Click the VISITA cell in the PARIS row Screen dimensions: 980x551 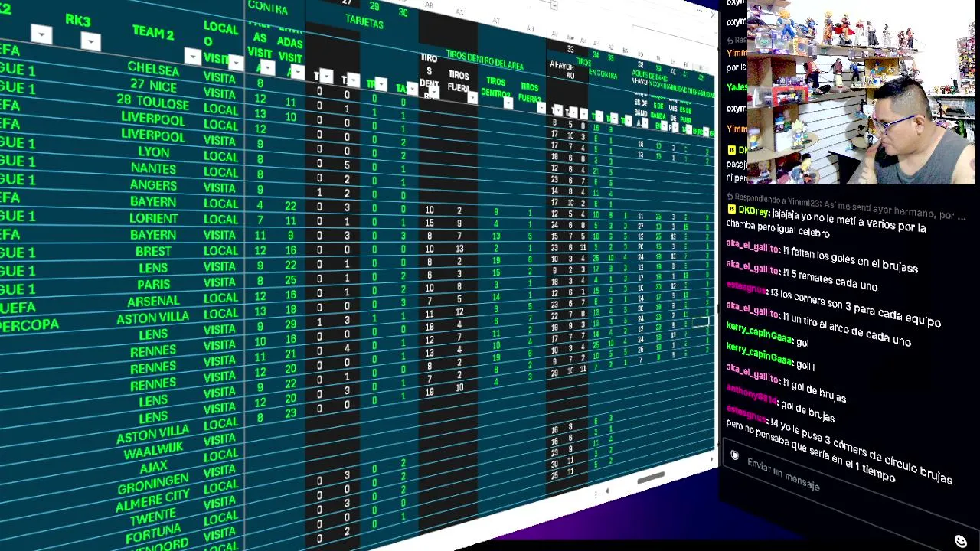click(220, 283)
